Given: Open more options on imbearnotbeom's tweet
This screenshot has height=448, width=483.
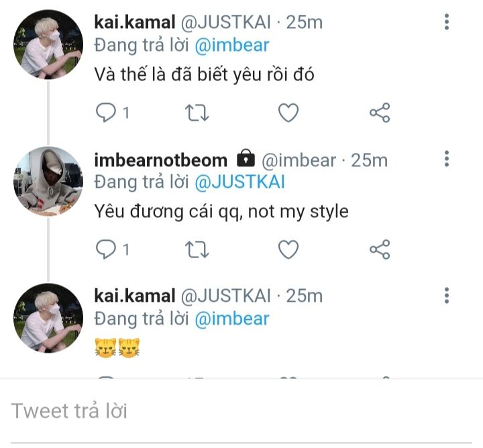Looking at the screenshot, I should click(x=447, y=159).
